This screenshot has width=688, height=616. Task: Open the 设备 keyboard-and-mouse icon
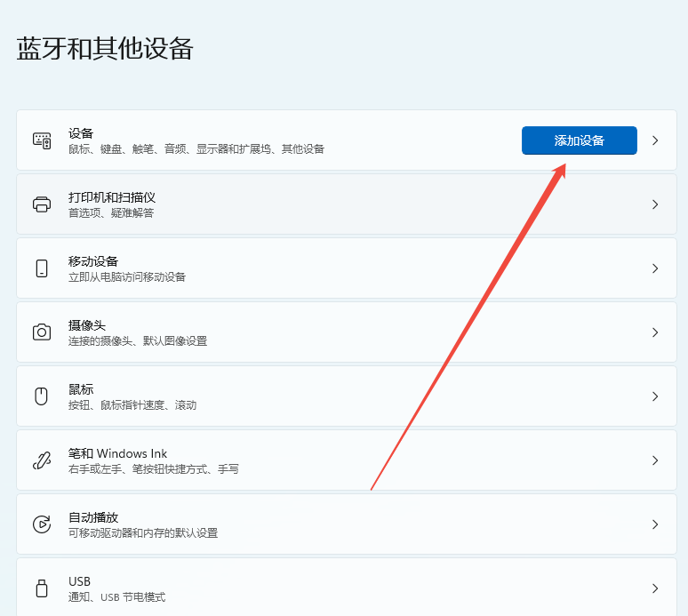point(42,140)
